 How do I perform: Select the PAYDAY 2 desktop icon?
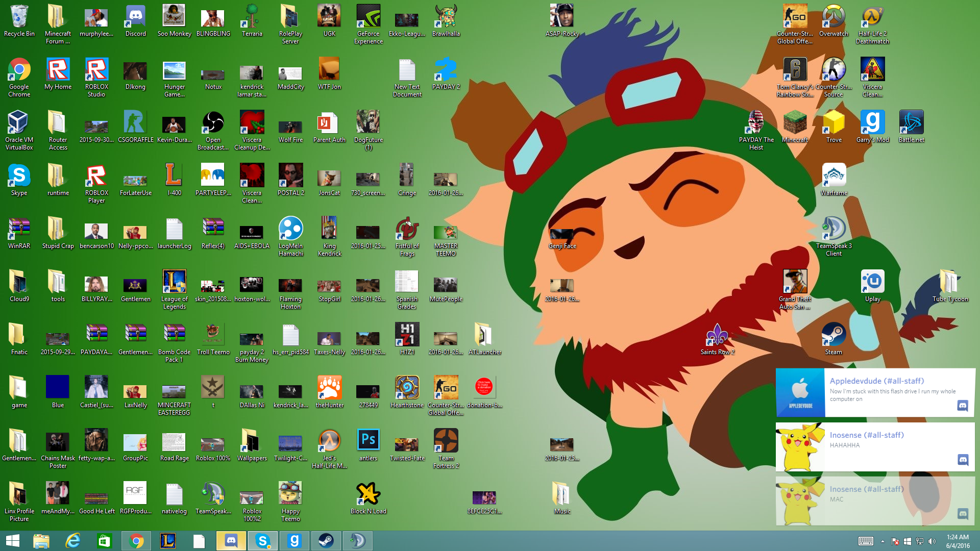446,74
